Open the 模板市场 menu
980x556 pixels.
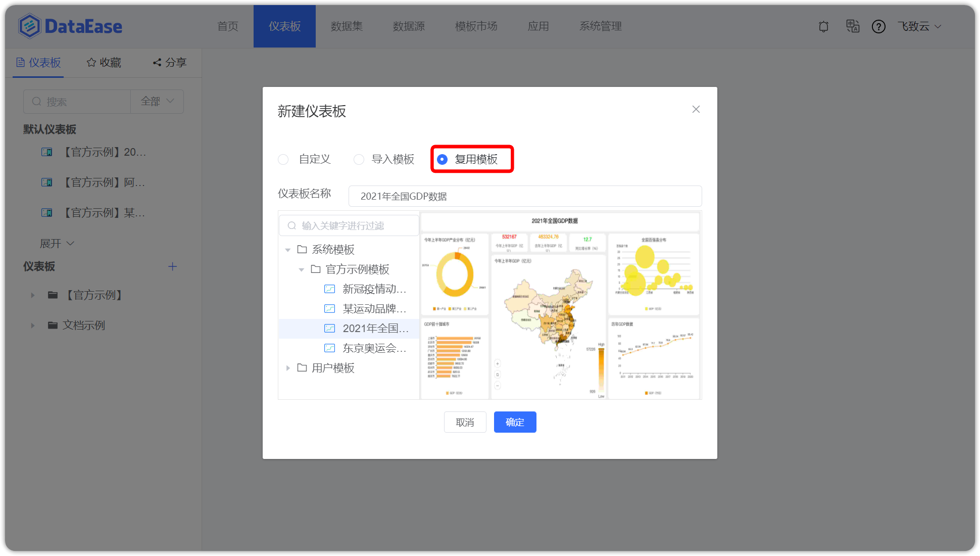pyautogui.click(x=476, y=26)
